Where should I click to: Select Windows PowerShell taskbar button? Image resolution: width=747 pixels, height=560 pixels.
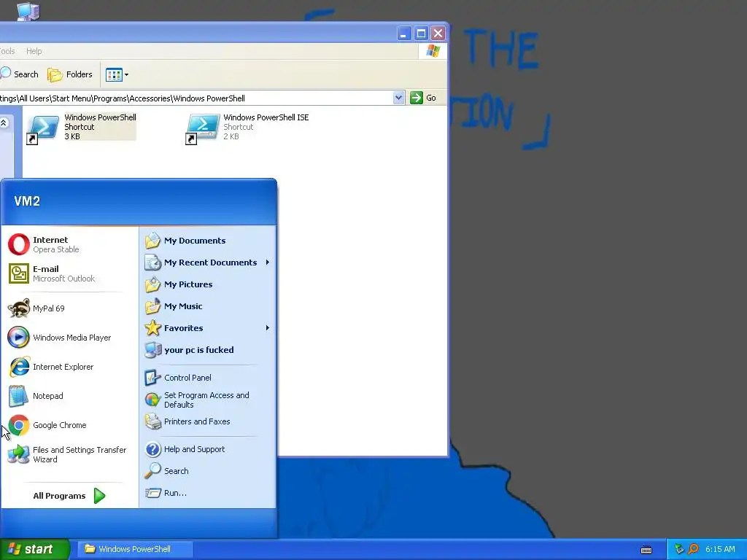pyautogui.click(x=136, y=549)
